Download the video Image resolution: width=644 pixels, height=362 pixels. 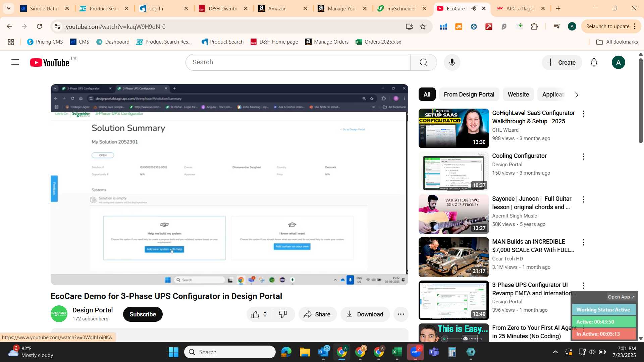(365, 314)
